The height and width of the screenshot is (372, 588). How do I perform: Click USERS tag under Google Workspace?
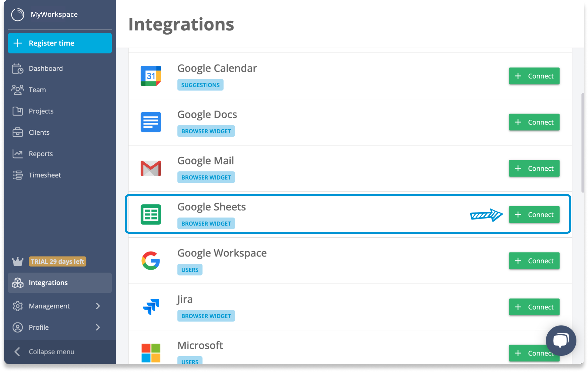[x=190, y=270]
